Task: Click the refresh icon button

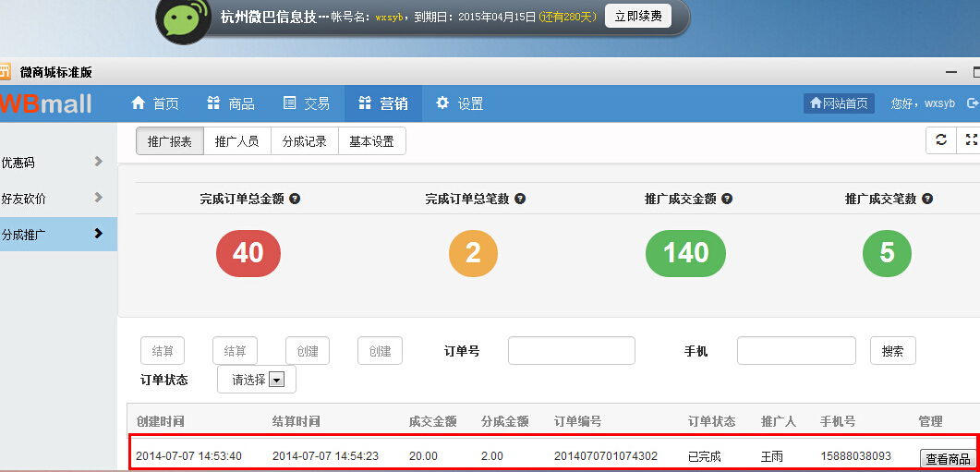Action: (x=940, y=140)
